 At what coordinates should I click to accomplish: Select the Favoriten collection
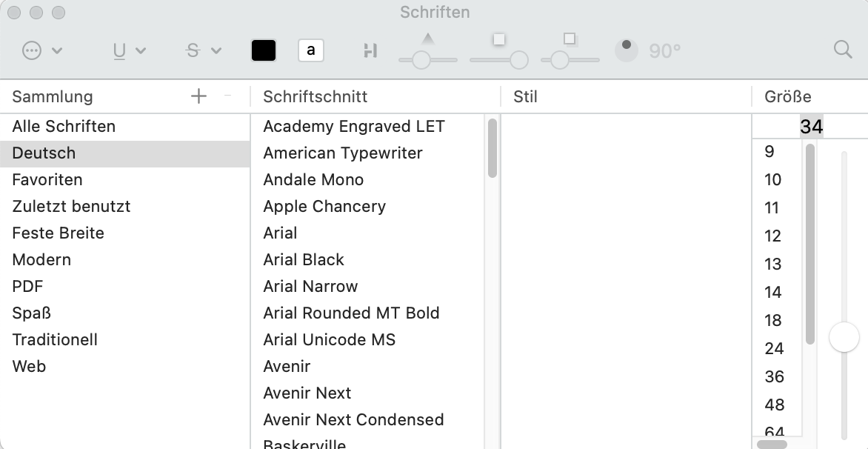(x=47, y=180)
